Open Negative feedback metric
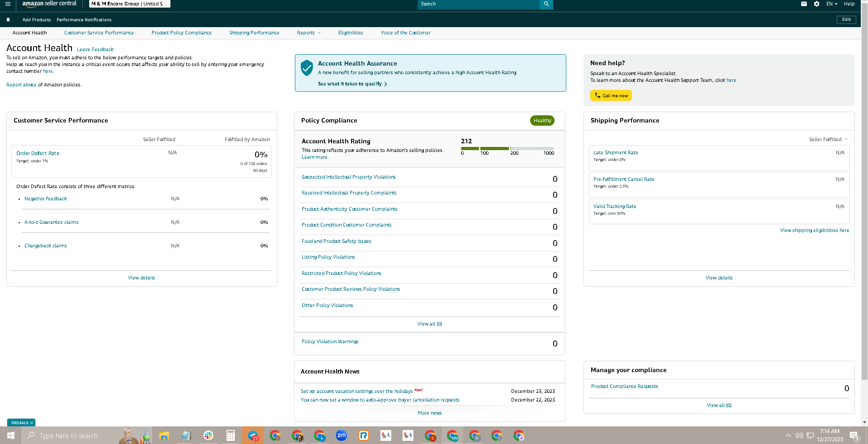The width and height of the screenshot is (868, 444). point(46,199)
